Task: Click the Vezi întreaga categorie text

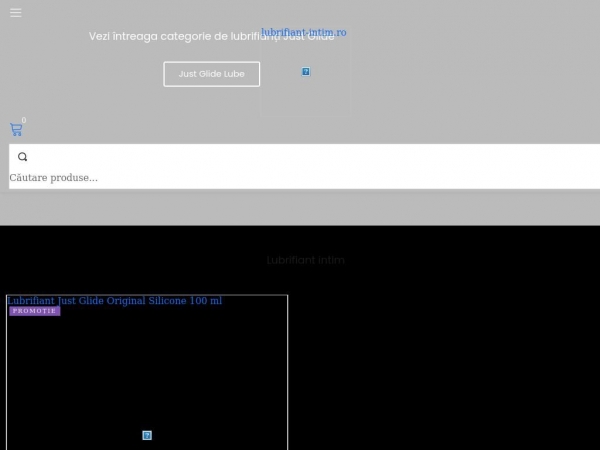Action: point(212,36)
